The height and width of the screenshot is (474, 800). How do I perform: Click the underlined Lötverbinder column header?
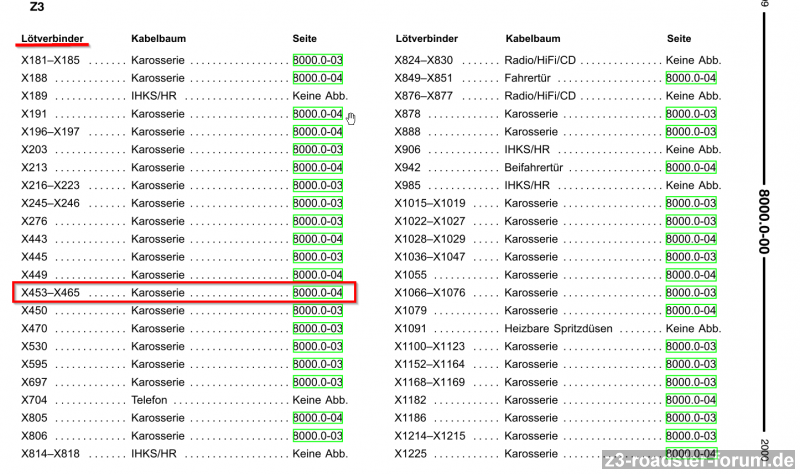point(52,39)
